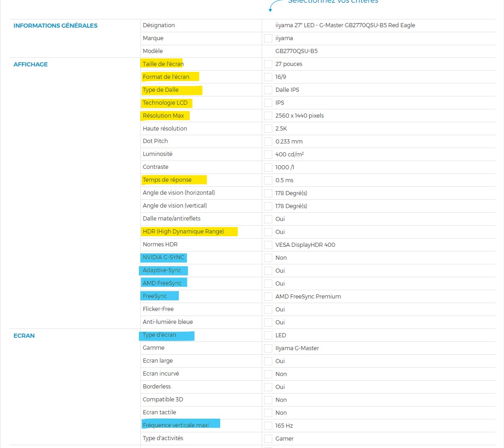
Task: Click the Normes HDR label
Action: coord(160,244)
